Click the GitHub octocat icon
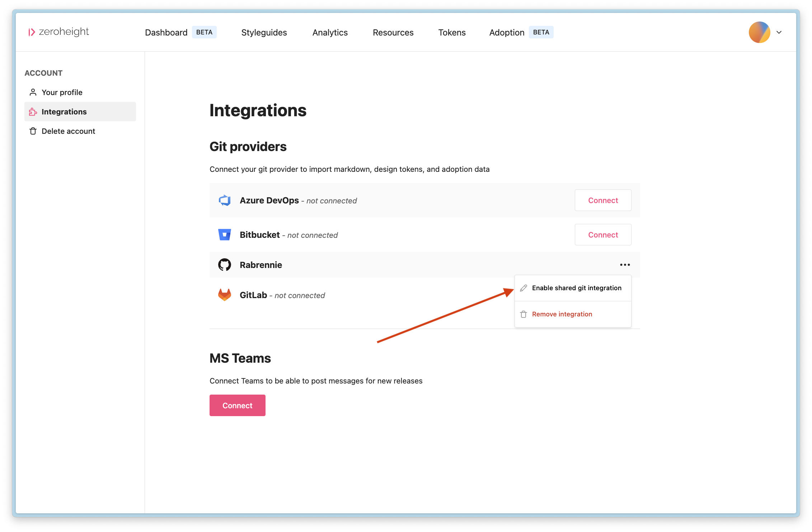812x532 pixels. pos(225,265)
